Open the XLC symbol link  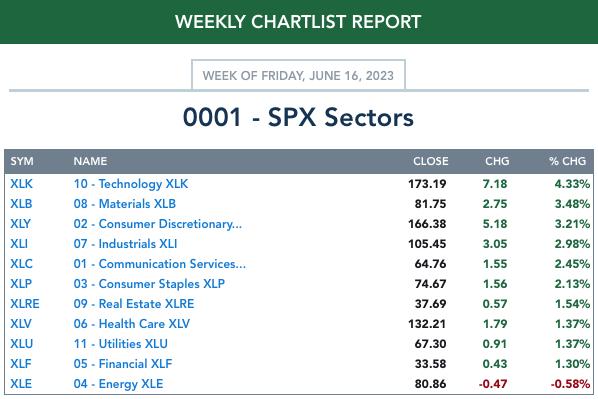click(21, 264)
